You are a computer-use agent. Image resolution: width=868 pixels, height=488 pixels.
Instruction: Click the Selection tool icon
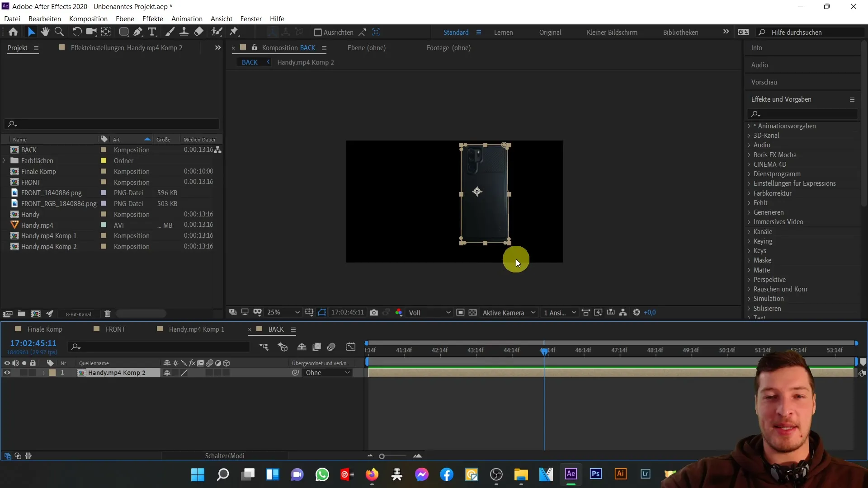click(x=30, y=32)
